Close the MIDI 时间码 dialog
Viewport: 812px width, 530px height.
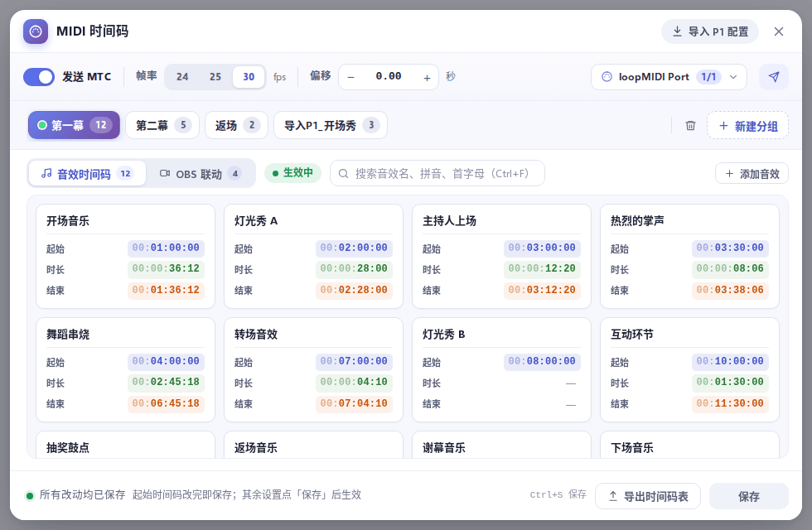pos(778,31)
